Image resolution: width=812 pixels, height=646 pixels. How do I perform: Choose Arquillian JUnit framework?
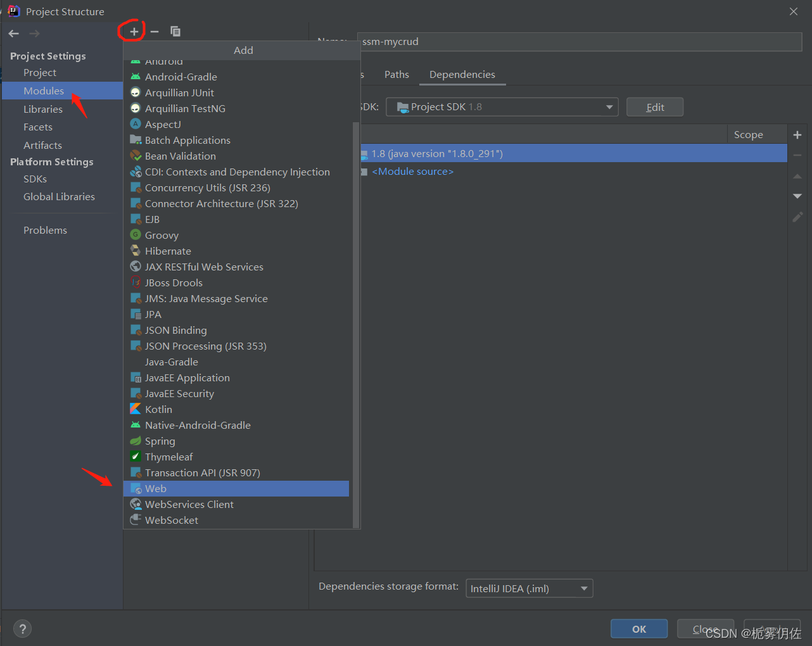click(236, 92)
